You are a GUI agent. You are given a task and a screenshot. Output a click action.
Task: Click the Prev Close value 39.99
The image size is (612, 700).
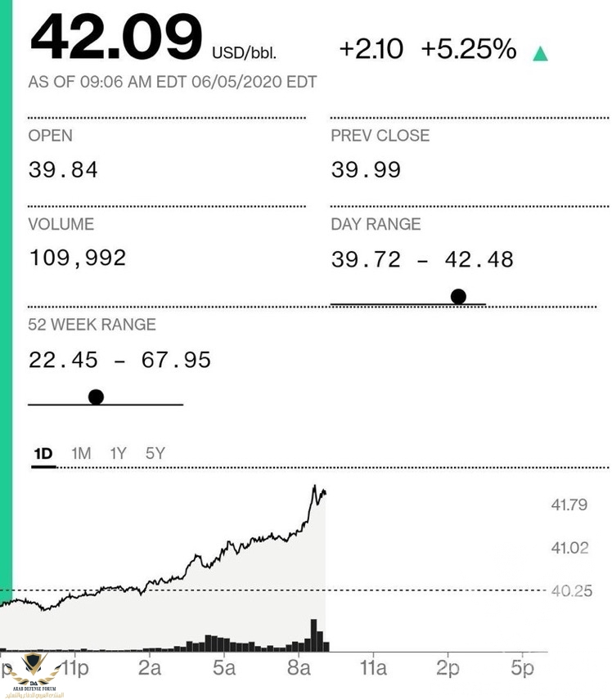pos(366,170)
